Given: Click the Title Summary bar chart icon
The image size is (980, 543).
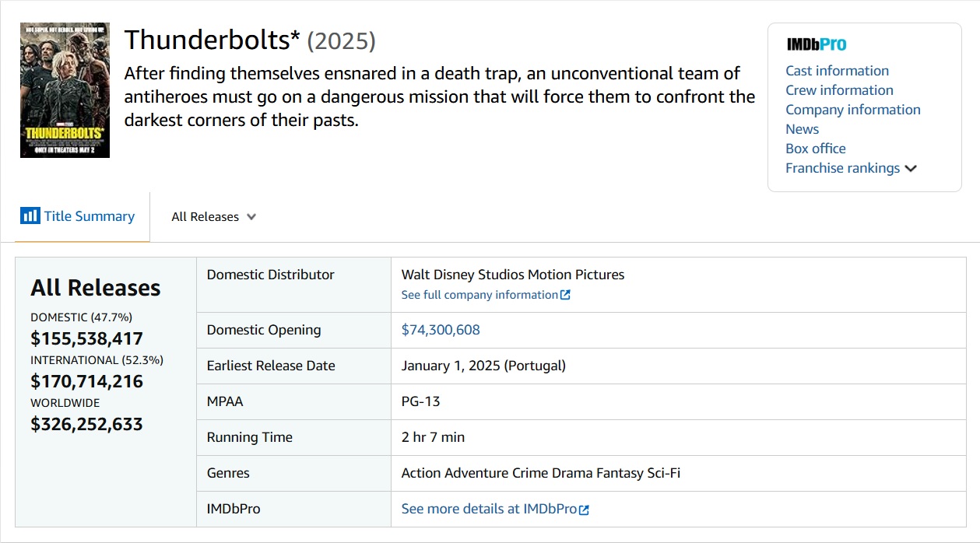Looking at the screenshot, I should pos(30,215).
